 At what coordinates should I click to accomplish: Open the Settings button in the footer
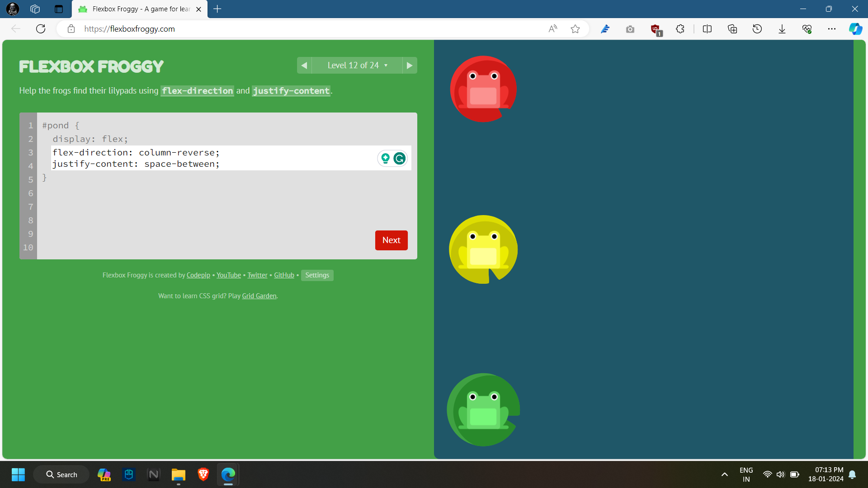click(x=317, y=275)
